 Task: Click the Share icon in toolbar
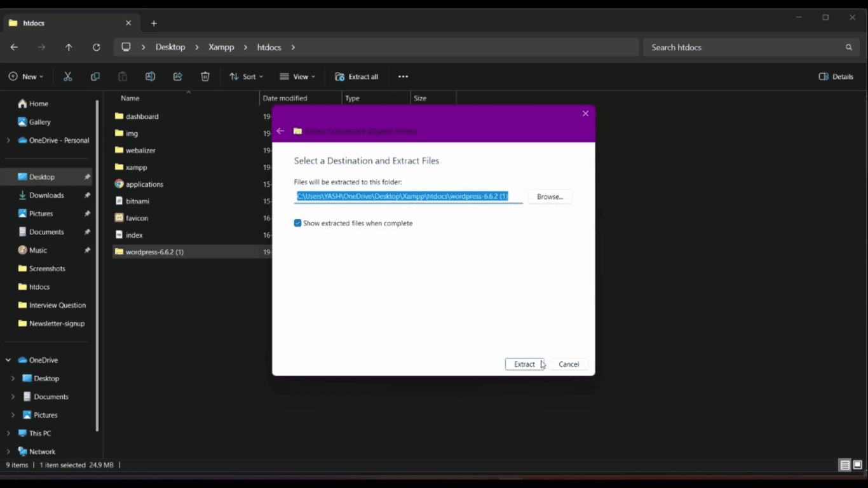[178, 76]
